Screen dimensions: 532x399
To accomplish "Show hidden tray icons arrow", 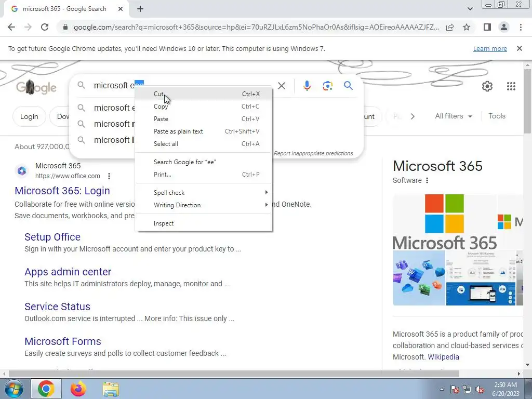I will pyautogui.click(x=442, y=389).
